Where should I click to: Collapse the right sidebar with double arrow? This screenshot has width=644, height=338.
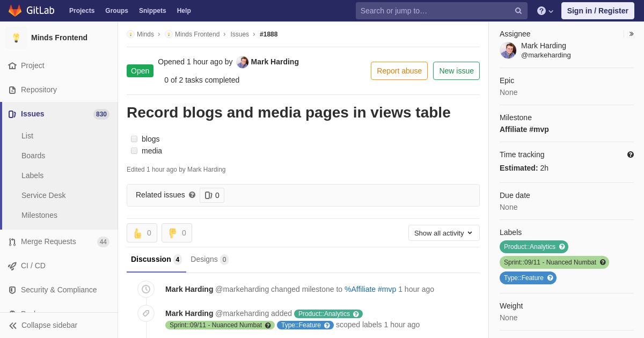631,34
